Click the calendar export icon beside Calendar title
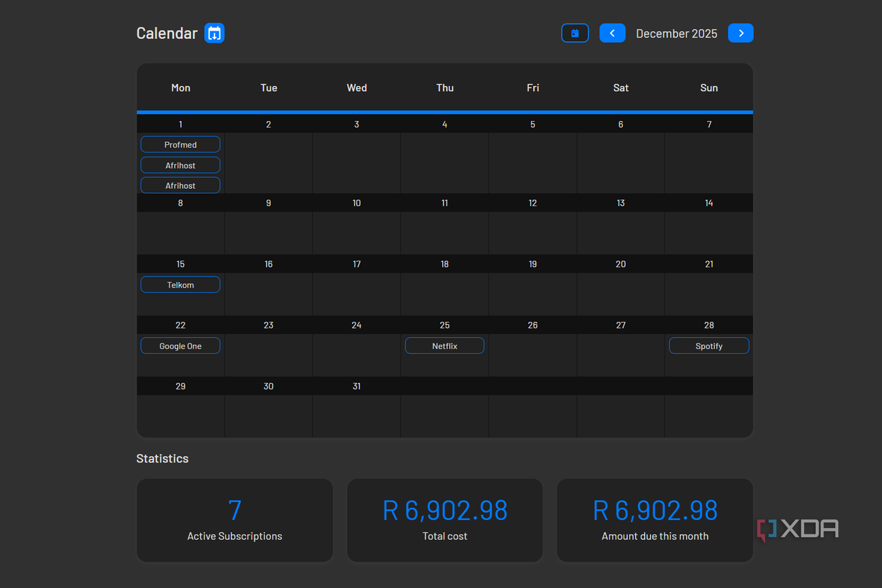This screenshot has height=588, width=882. (215, 33)
